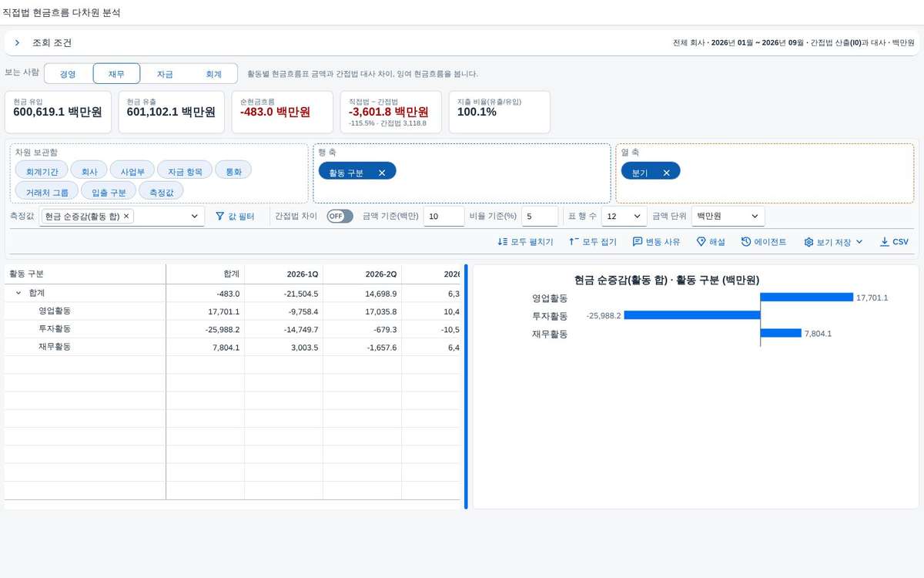Viewport: 924px width, 578px height.
Task: Open the 측정값 measure dropdown arrow
Action: pyautogui.click(x=195, y=217)
